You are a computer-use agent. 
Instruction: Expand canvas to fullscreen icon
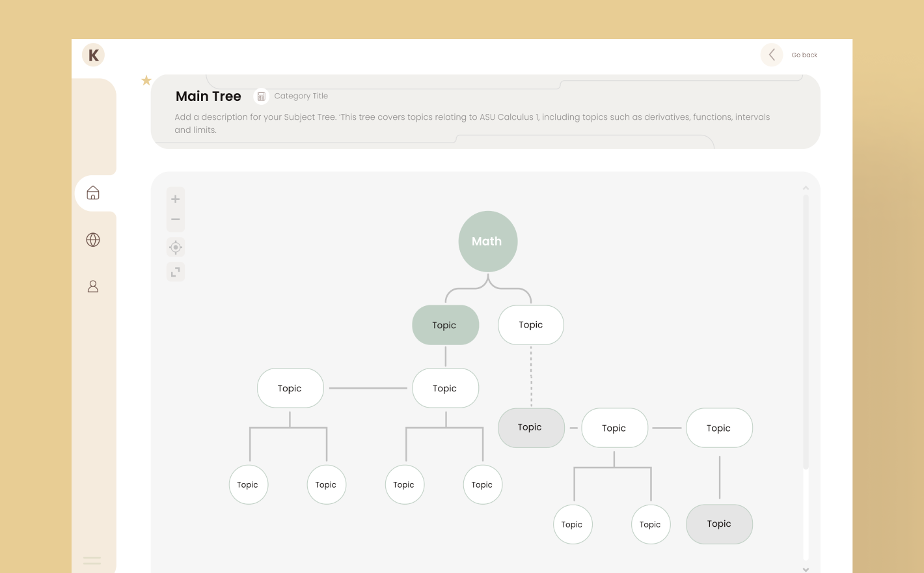pos(176,272)
